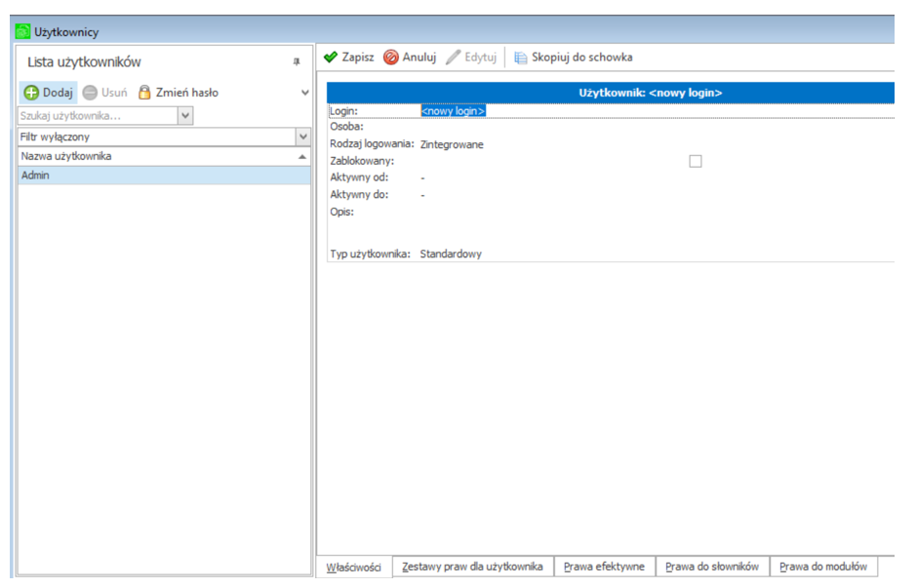The width and height of the screenshot is (917, 588).
Task: Click the green checkmark Zapisz icon
Action: coord(331,58)
